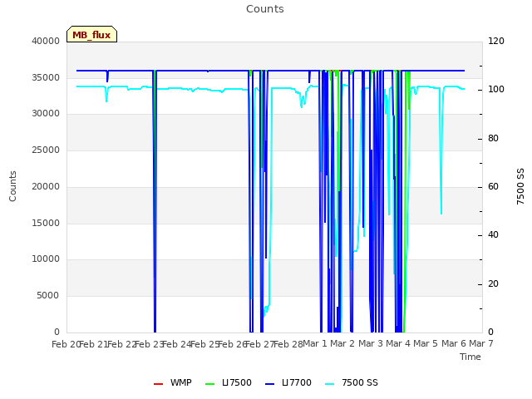Click the 80 right-axis tick label
This screenshot has height=399, width=532.
(x=493, y=139)
